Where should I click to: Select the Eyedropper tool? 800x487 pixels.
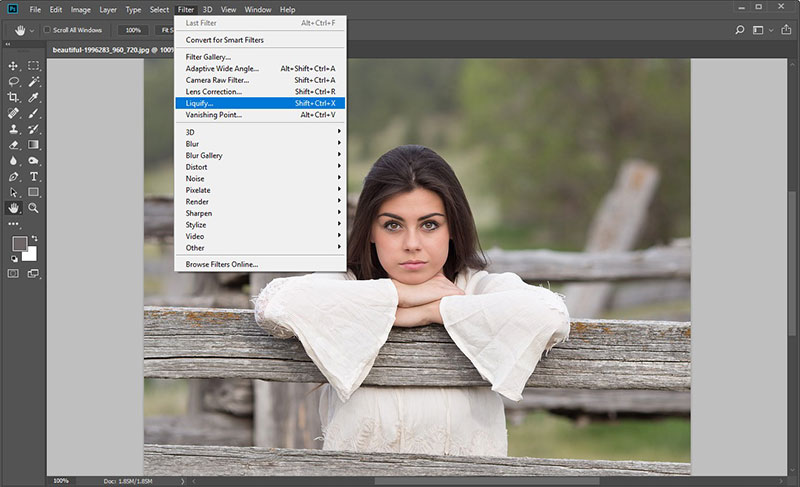33,97
